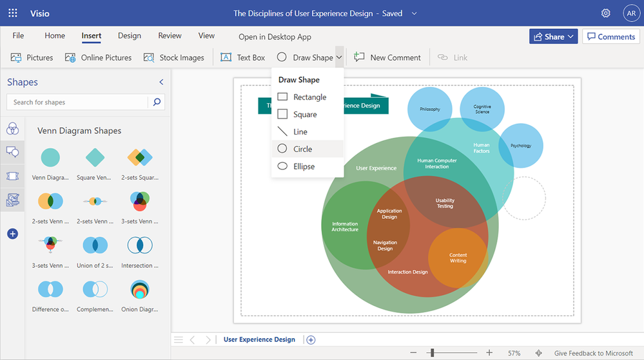
Task: Select Venn diagram stencil in sidebar
Action: coord(12,129)
